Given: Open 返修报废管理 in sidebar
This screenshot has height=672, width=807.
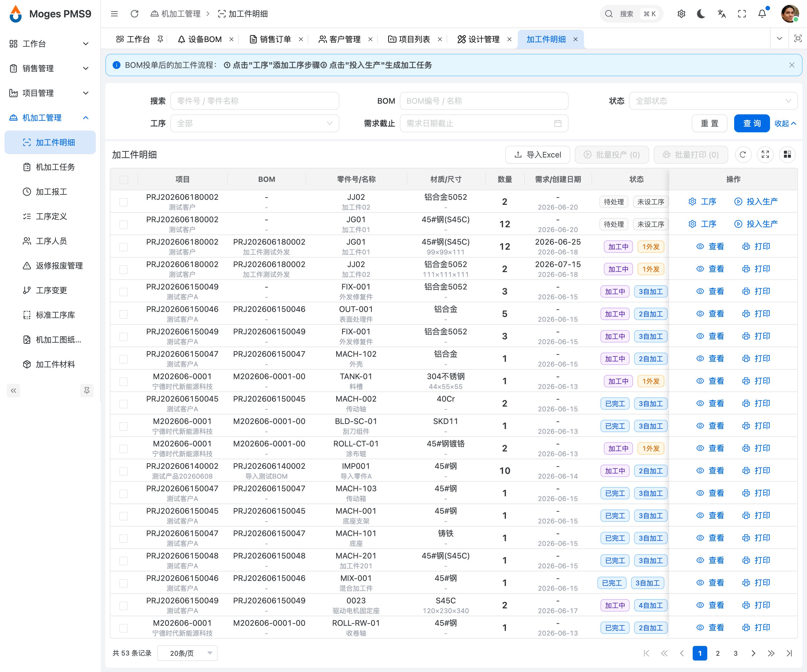Looking at the screenshot, I should pos(50,265).
